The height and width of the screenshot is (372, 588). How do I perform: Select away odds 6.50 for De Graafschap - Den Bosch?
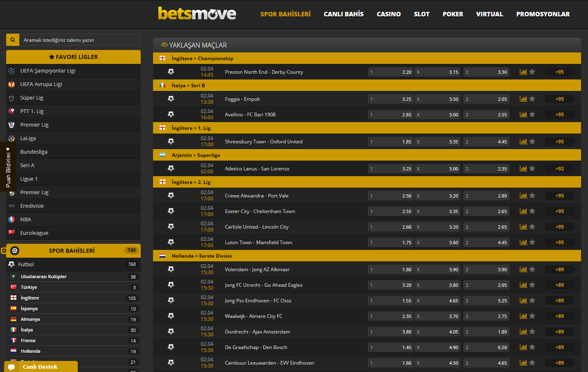[487, 347]
